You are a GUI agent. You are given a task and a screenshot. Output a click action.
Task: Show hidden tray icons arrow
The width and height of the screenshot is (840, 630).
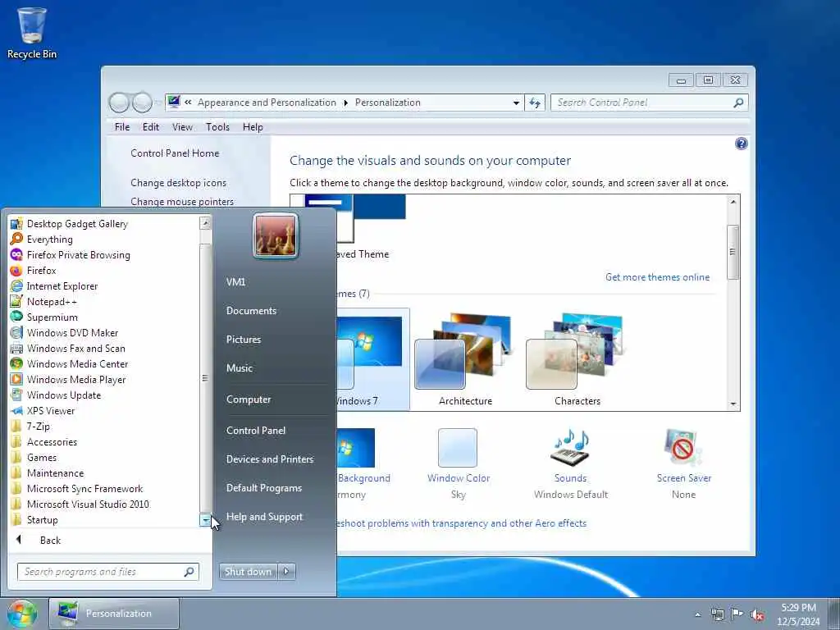(x=697, y=614)
